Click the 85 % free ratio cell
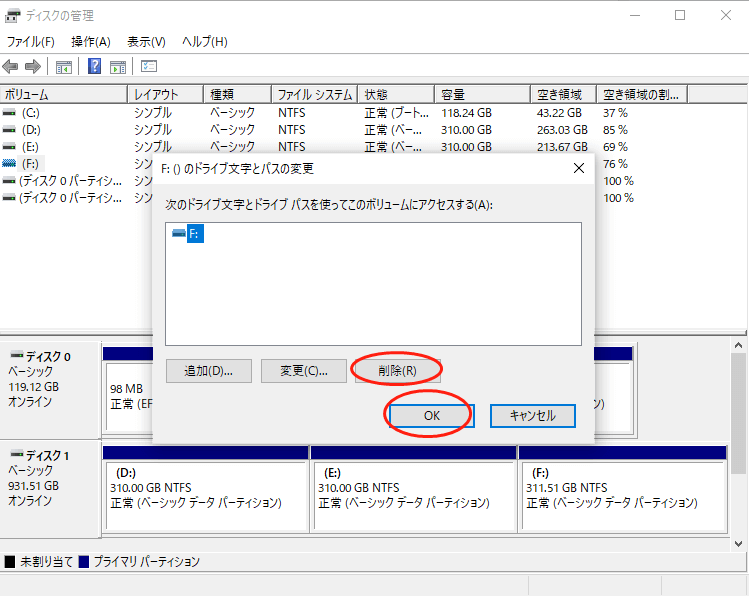This screenshot has width=749, height=596. tap(615, 129)
